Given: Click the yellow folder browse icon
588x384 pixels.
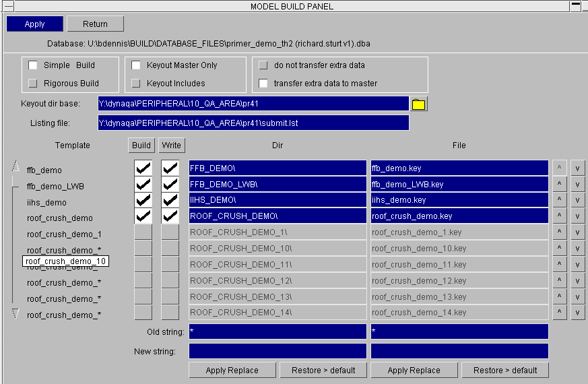Looking at the screenshot, I should coord(419,104).
